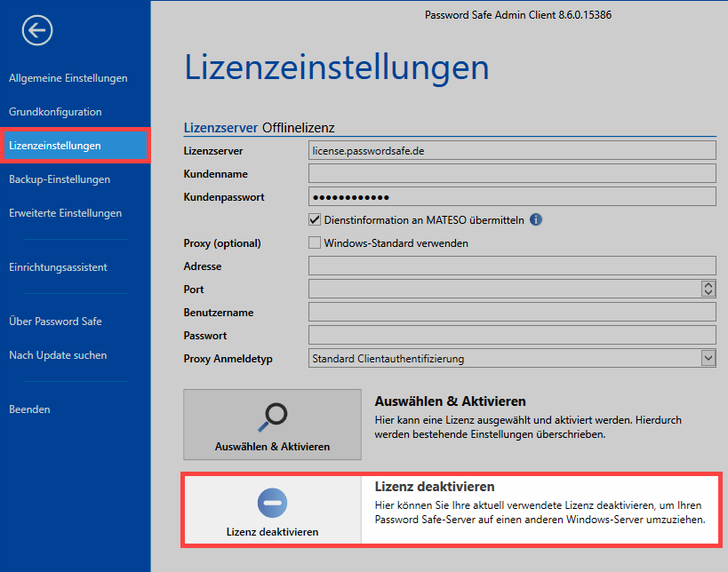Click the blue minus icon for Lizenz deaktivieren
728x572 pixels.
[x=273, y=503]
